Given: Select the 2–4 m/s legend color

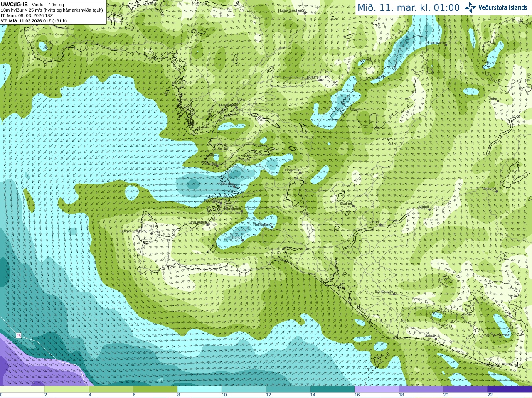Looking at the screenshot, I should point(66,389).
